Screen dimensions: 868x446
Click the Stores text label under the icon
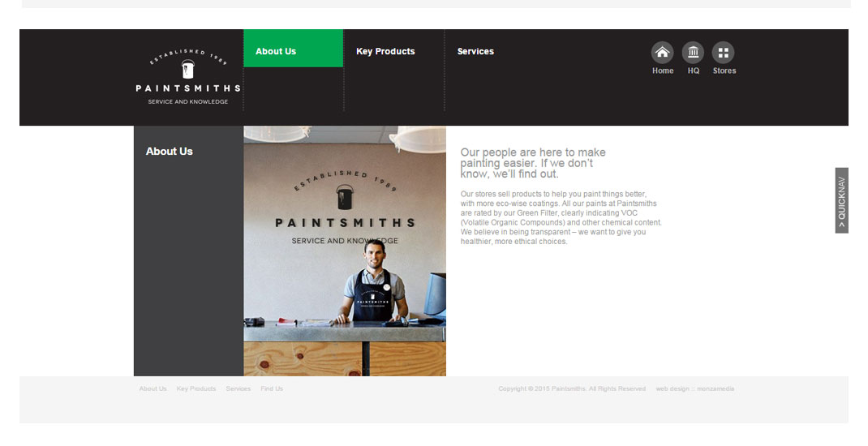click(724, 71)
